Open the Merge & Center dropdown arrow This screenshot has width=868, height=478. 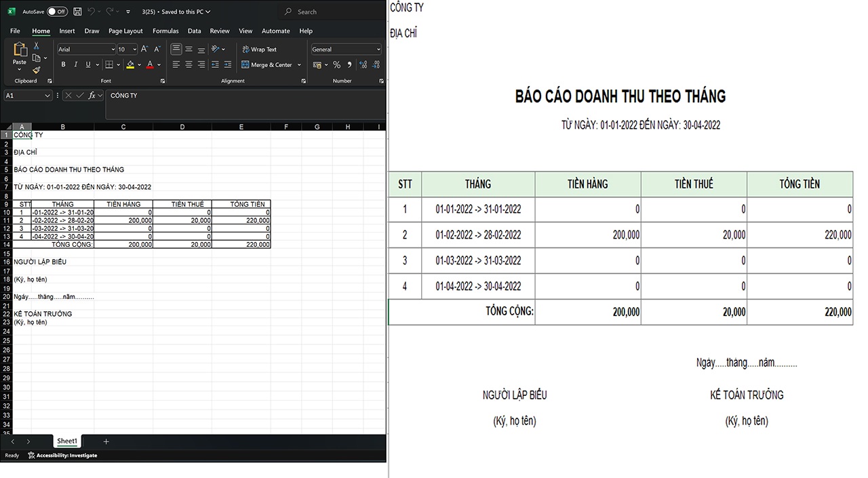click(x=299, y=65)
